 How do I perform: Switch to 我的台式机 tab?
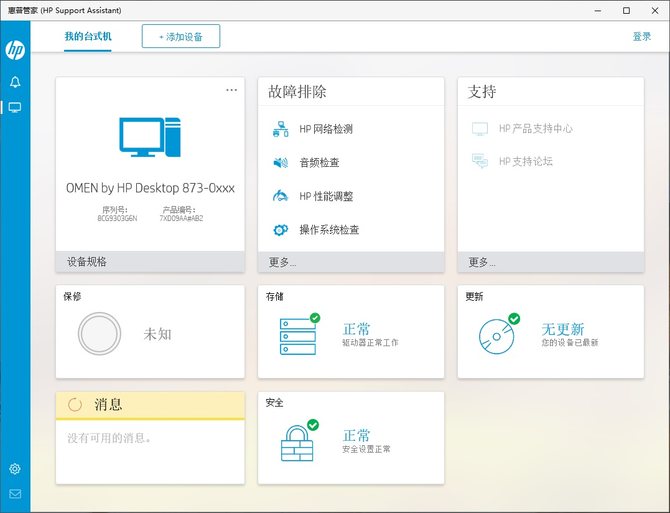click(x=88, y=36)
